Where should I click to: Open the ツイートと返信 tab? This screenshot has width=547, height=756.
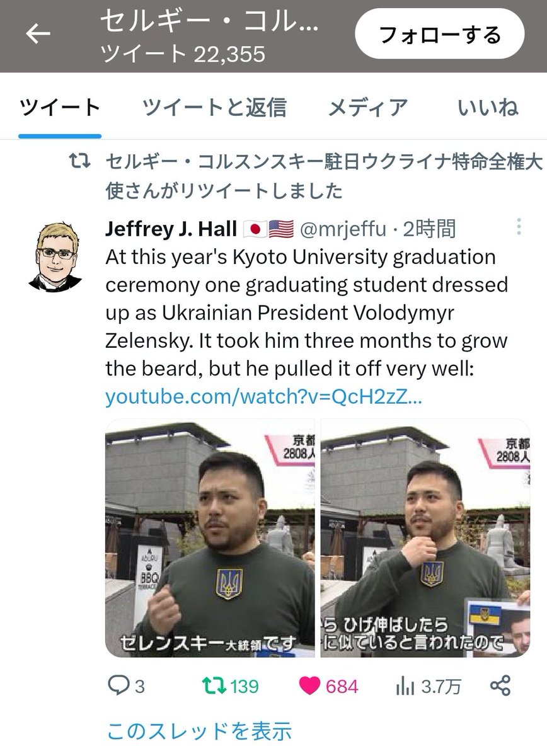click(x=214, y=108)
